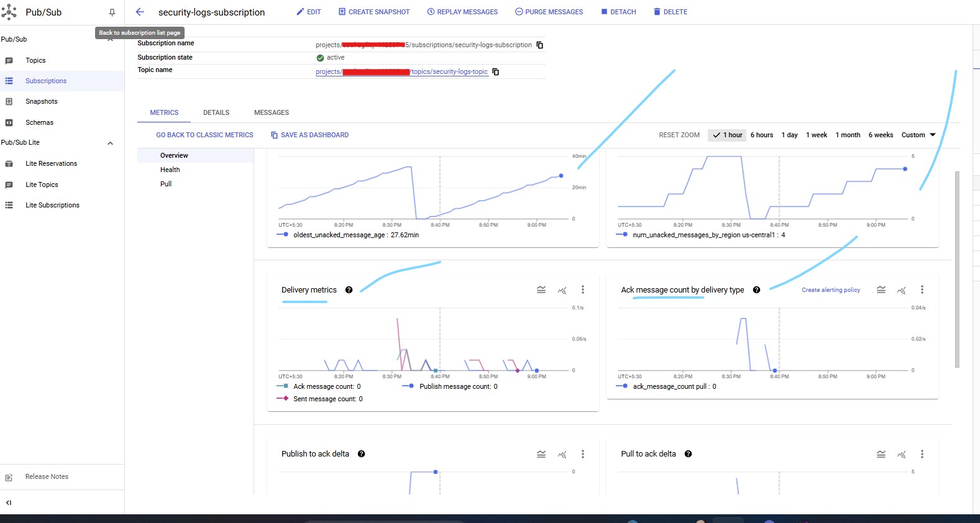Click Create alerting policy link
This screenshot has width=980, height=523.
tap(831, 290)
